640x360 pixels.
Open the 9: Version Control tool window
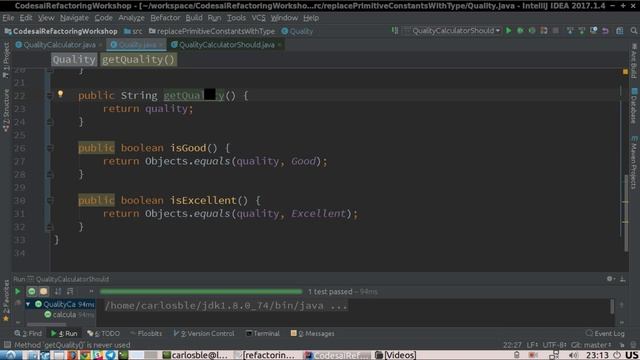click(x=204, y=333)
